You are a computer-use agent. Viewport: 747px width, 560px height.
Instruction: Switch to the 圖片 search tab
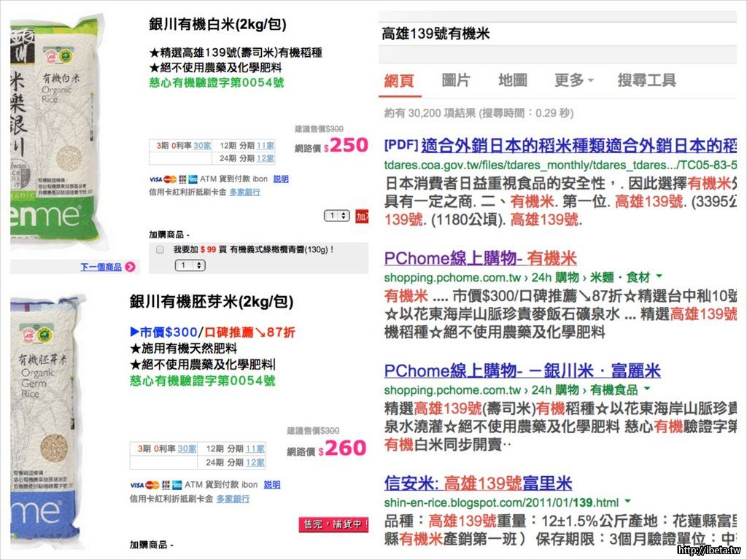click(456, 80)
